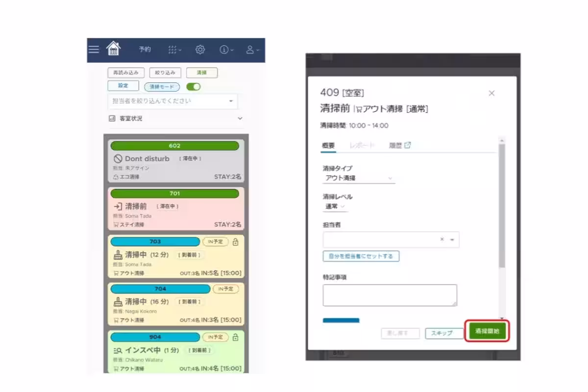This screenshot has width=588, height=392.
Task: Click the スキップ button
Action: [x=443, y=333]
